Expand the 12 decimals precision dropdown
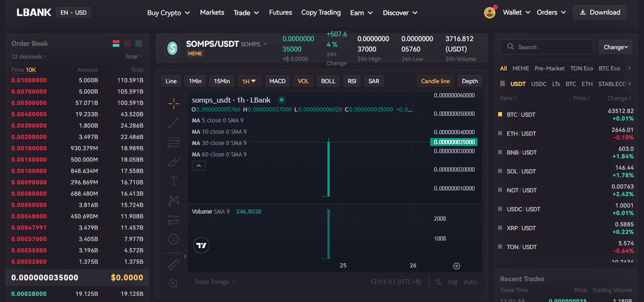The width and height of the screenshot is (644, 302). point(29,56)
